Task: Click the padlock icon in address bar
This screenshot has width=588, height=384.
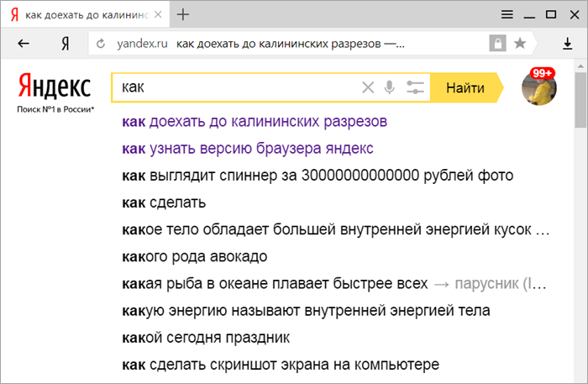Action: (497, 44)
